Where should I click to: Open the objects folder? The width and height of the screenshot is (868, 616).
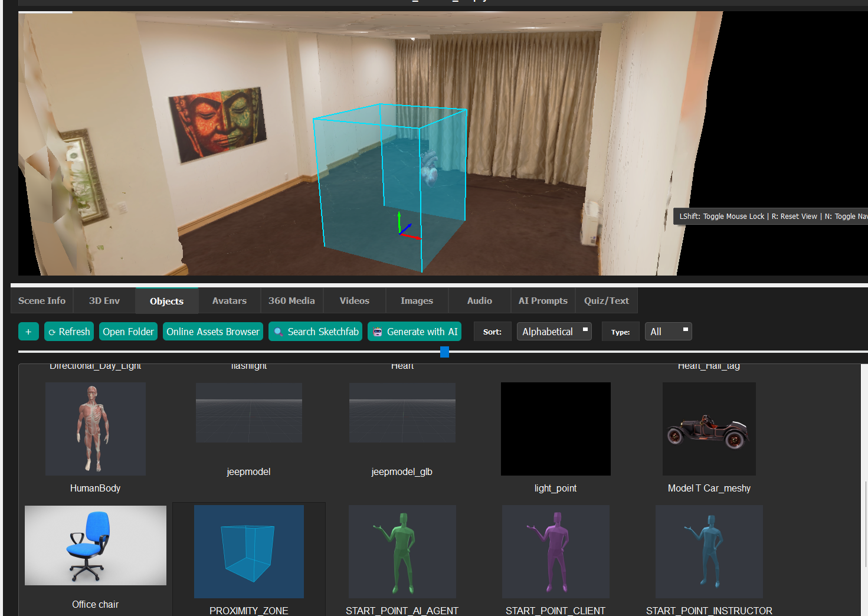click(x=128, y=332)
